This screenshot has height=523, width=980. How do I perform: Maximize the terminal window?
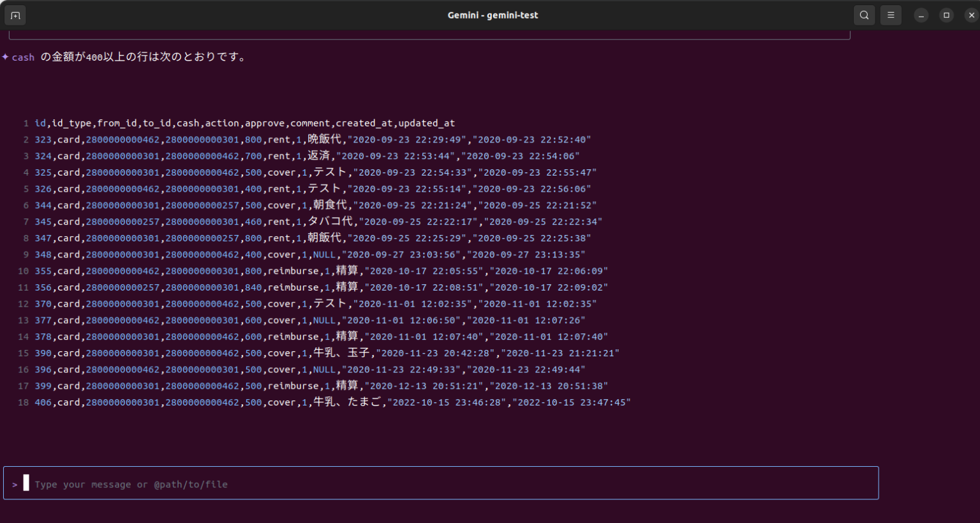tap(946, 15)
